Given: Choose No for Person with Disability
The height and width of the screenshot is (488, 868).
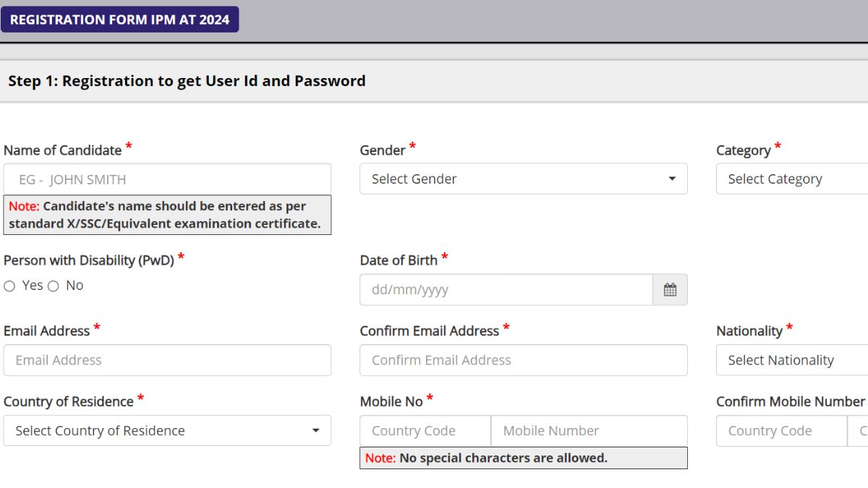Looking at the screenshot, I should [53, 286].
